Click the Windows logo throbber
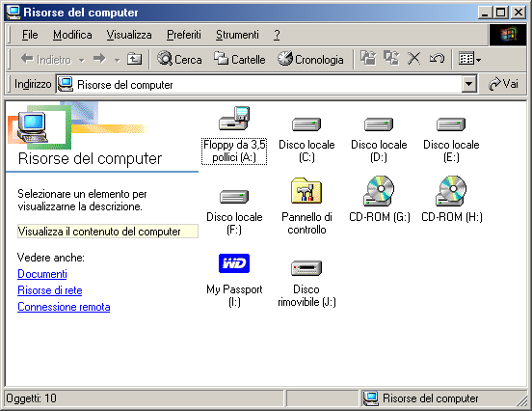The image size is (532, 411). pyautogui.click(x=508, y=35)
